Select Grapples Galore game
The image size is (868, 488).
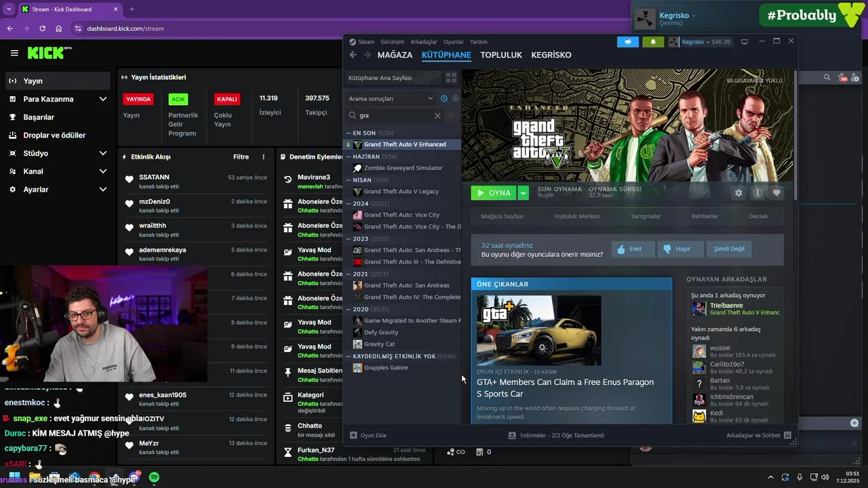(x=386, y=368)
